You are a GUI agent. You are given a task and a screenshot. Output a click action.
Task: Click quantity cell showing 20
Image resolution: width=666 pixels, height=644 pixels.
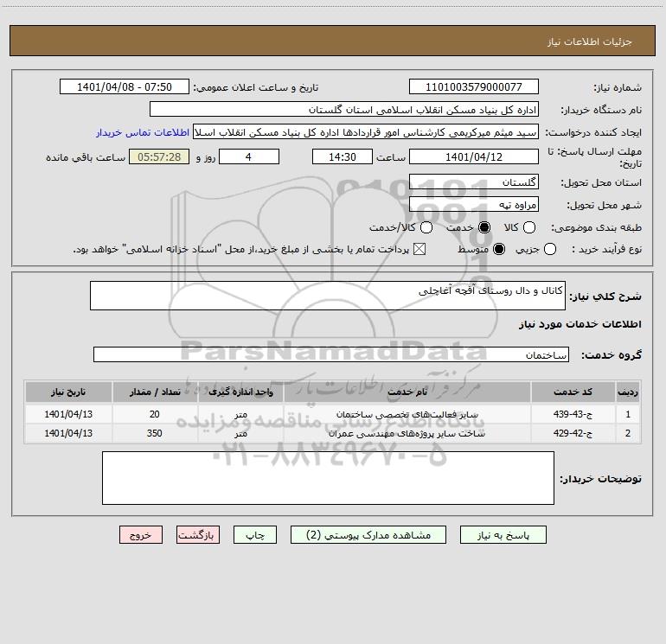click(155, 414)
